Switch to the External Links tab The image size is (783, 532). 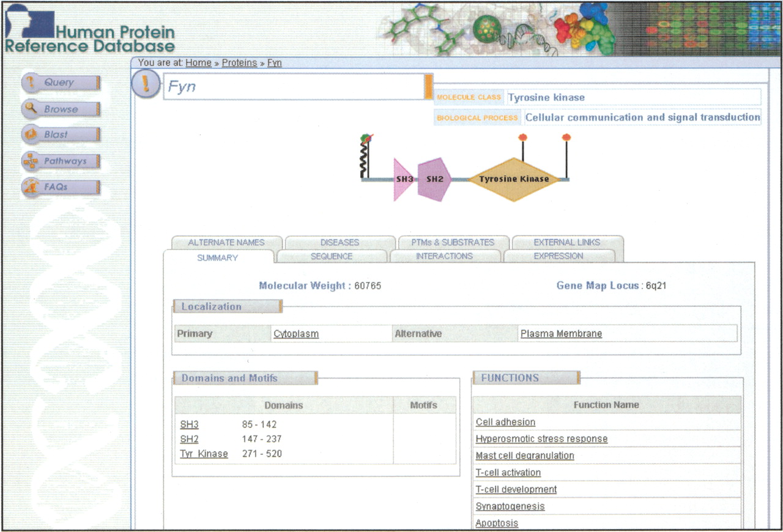click(x=567, y=242)
